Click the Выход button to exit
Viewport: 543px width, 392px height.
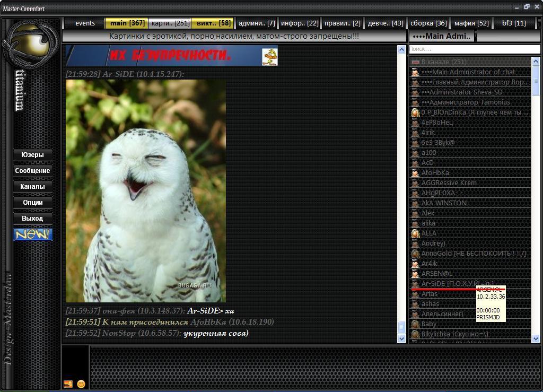click(33, 219)
